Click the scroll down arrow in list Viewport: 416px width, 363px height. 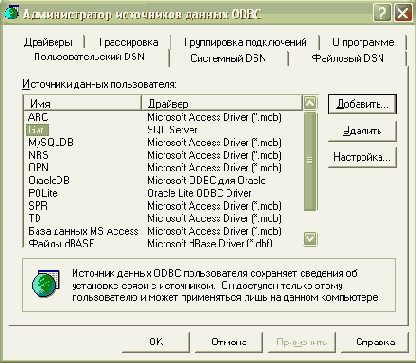tap(310, 238)
